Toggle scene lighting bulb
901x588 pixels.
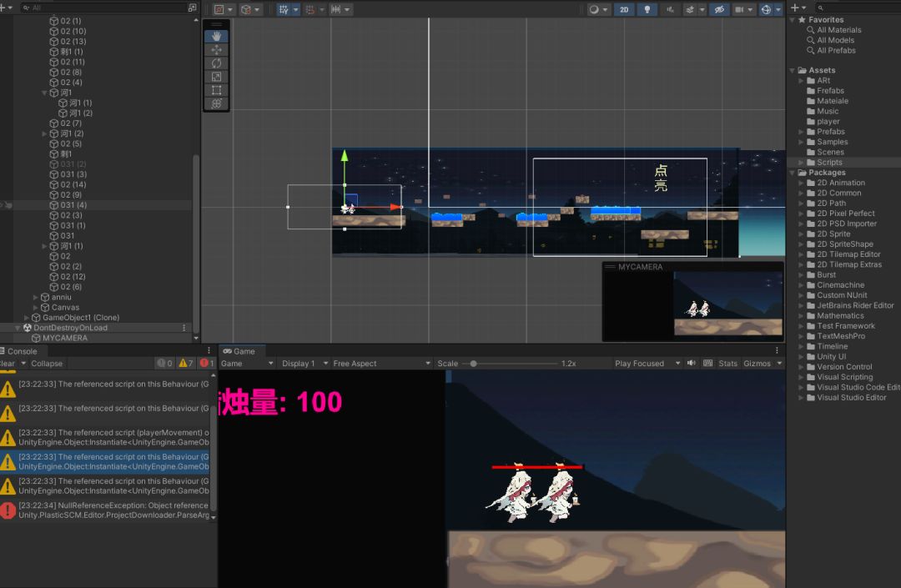click(647, 9)
